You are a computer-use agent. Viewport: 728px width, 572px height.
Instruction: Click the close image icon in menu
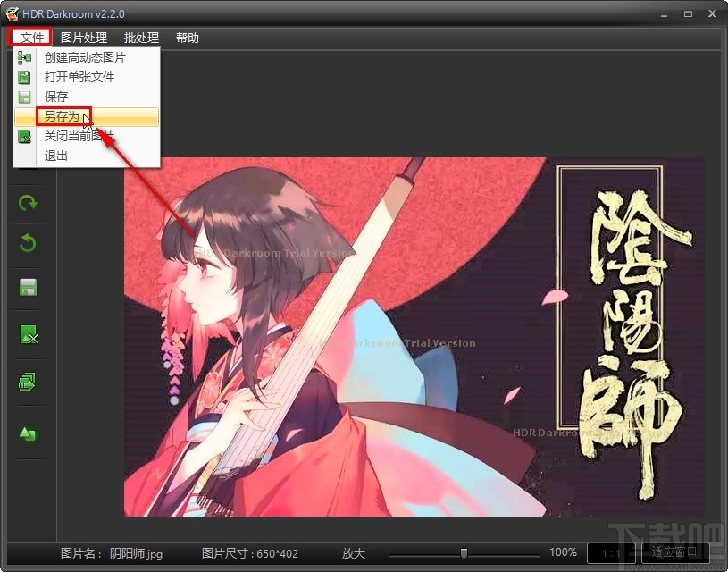coord(24,136)
